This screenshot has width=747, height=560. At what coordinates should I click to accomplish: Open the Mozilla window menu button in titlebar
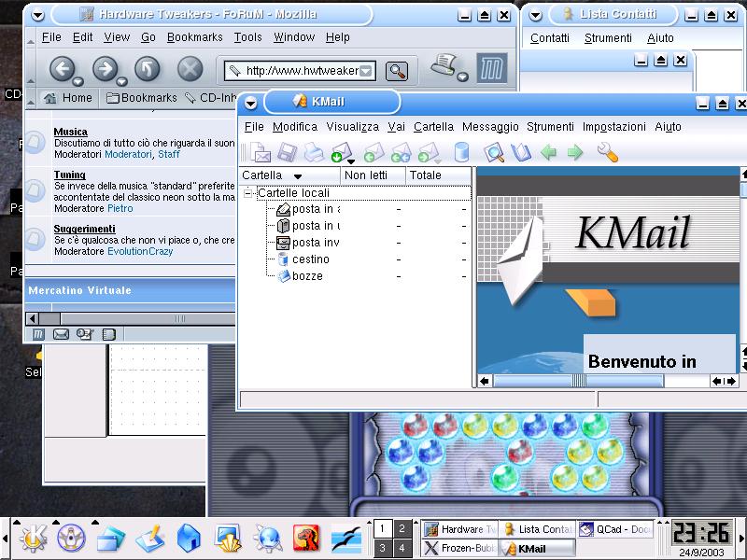37,15
